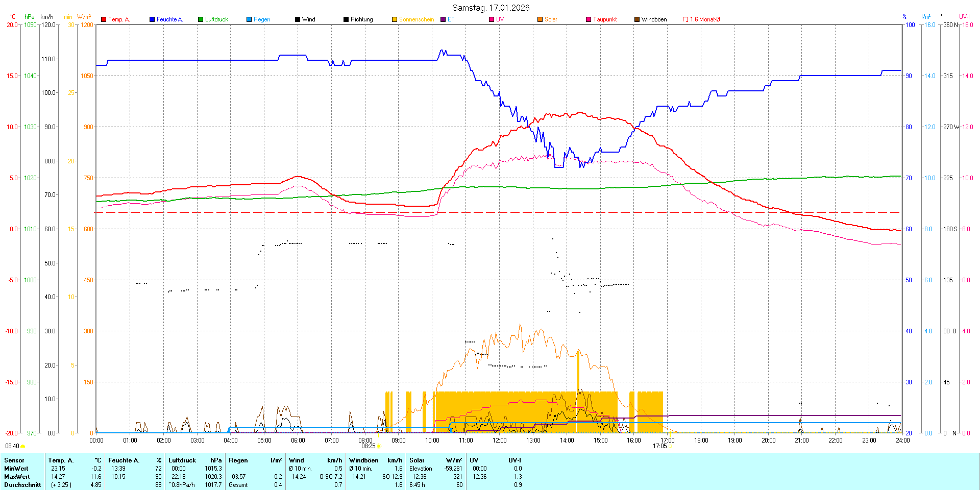Click the blue Feuchte A. legend square
The height and width of the screenshot is (490, 980).
click(152, 19)
